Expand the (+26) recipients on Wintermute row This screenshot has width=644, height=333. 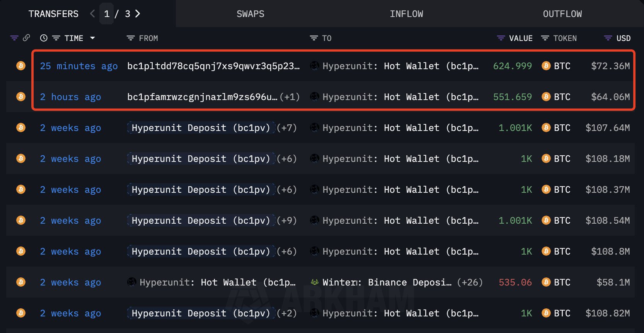[470, 282]
